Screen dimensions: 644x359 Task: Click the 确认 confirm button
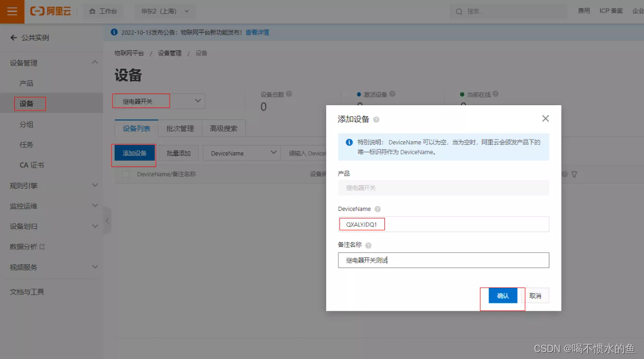pyautogui.click(x=502, y=296)
